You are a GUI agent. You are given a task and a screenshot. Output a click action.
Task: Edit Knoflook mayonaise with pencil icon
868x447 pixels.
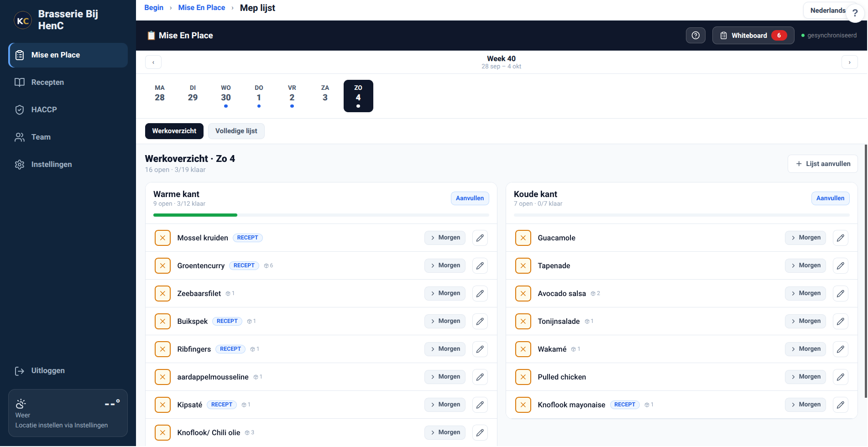click(841, 405)
